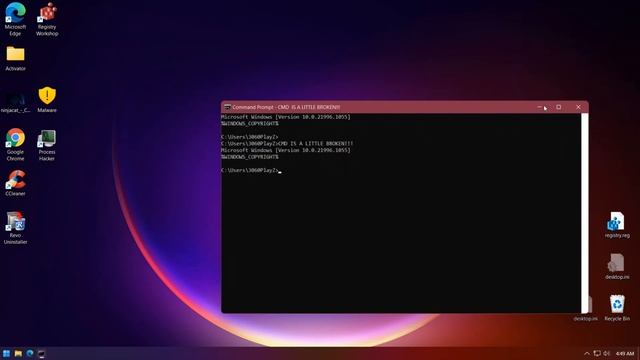The width and height of the screenshot is (640, 360).
Task: Select the upper desktop.ini file icon
Action: tap(617, 266)
